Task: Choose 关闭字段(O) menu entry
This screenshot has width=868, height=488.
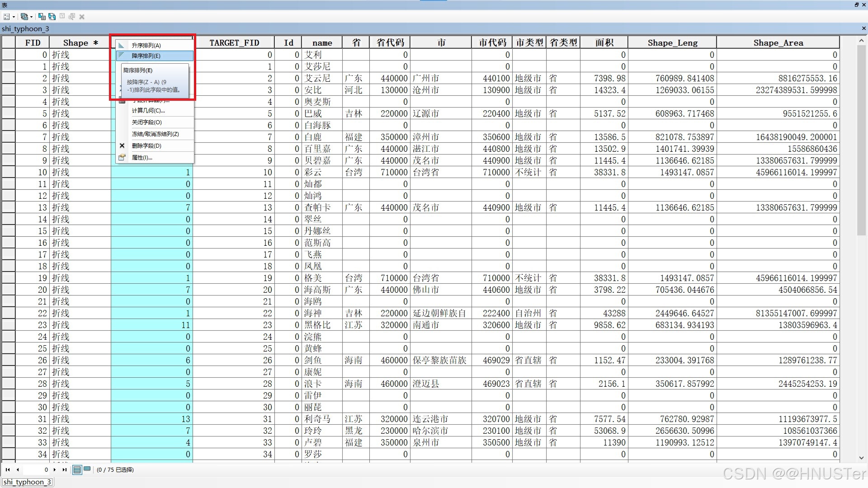Action: [x=155, y=122]
